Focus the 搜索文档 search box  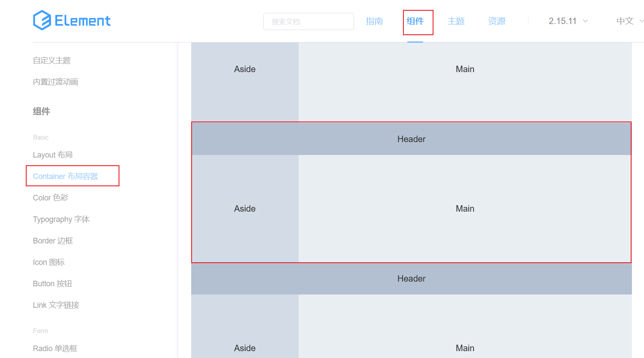[x=308, y=21]
